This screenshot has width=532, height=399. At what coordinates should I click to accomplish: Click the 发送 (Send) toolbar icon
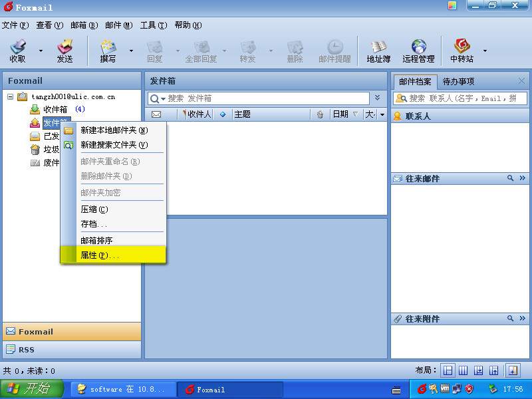[65, 51]
